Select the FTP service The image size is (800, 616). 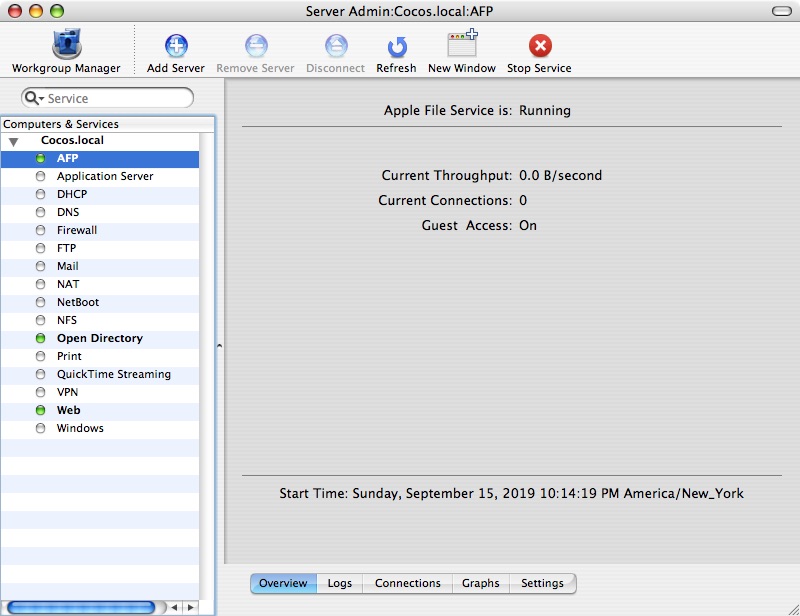[100, 248]
